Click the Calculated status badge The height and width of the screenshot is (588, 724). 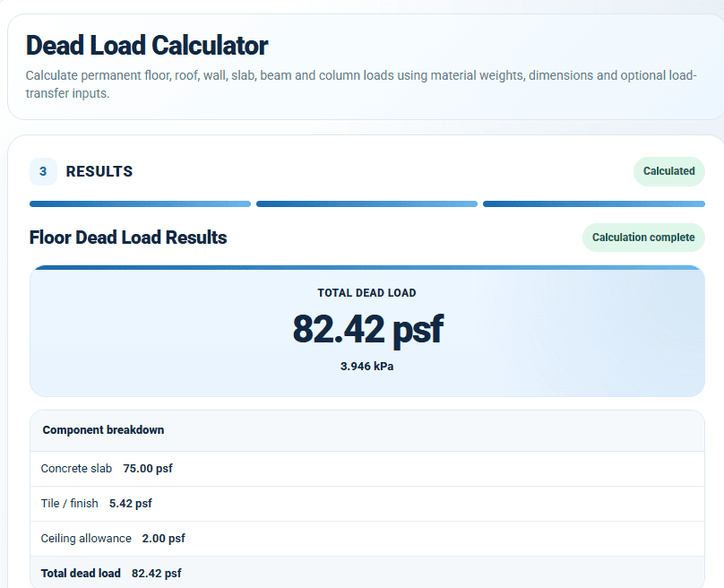click(x=668, y=171)
